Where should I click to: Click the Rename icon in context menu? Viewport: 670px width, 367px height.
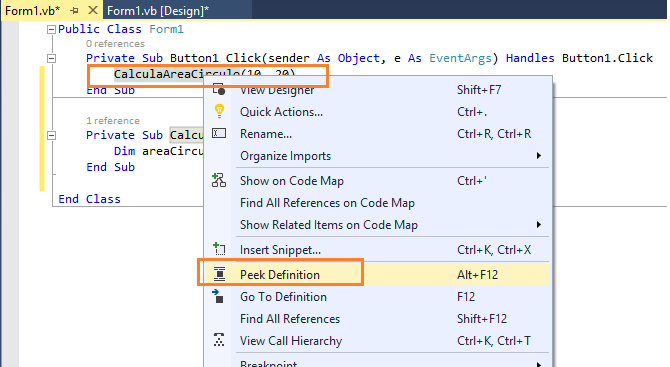[x=219, y=133]
